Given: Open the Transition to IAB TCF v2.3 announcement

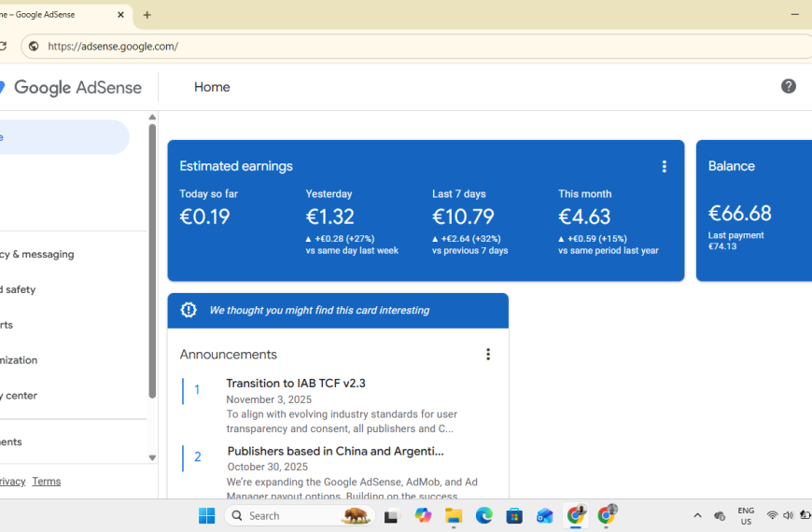Looking at the screenshot, I should (296, 384).
